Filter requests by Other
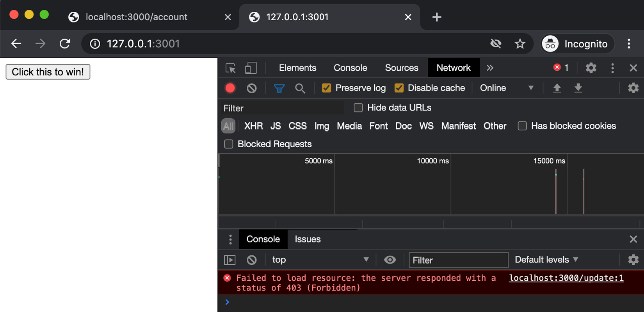 tap(495, 126)
